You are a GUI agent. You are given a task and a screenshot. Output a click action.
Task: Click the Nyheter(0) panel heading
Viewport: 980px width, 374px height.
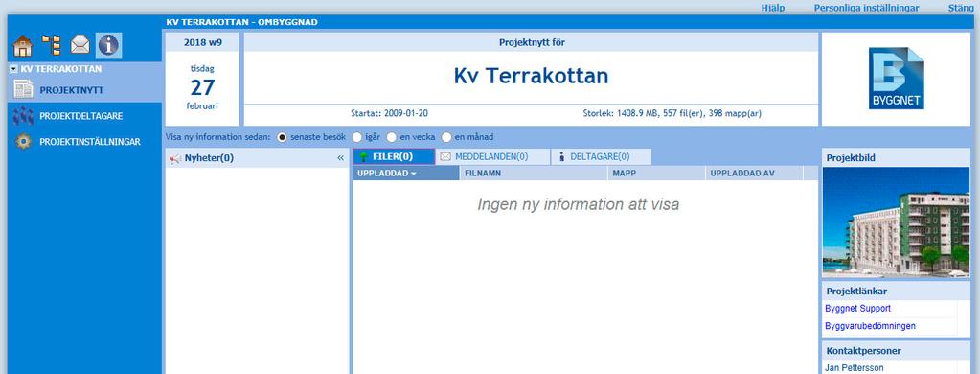[x=209, y=158]
